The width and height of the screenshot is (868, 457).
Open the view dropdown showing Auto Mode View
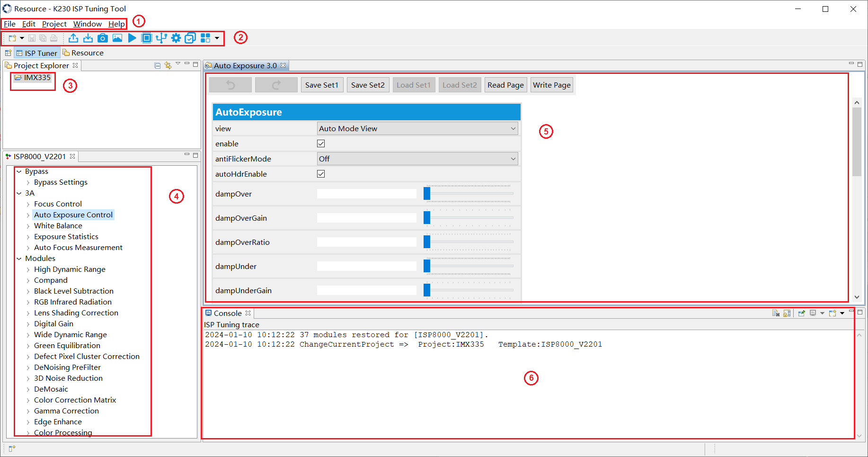(x=417, y=129)
